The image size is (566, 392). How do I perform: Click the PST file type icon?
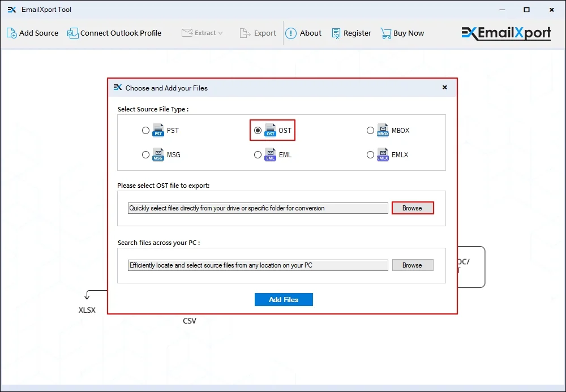coord(157,130)
